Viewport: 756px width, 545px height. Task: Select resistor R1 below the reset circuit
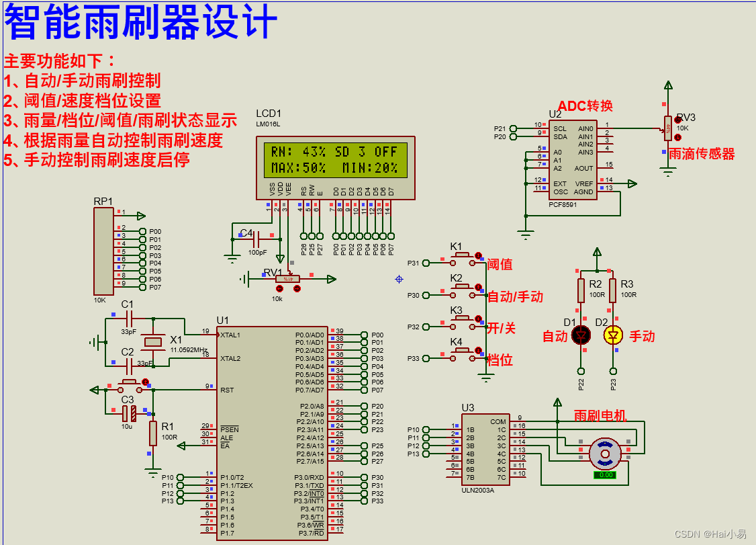point(153,433)
